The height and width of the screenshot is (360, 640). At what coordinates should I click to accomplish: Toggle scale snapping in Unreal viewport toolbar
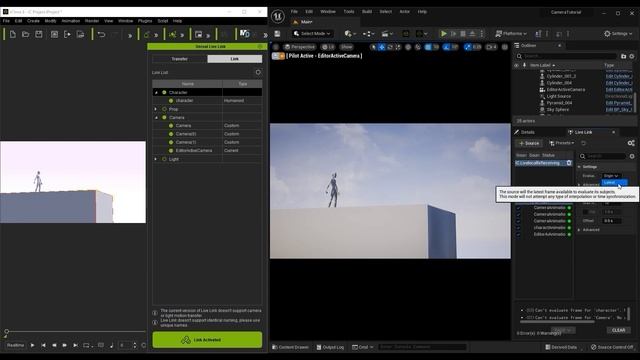point(468,47)
